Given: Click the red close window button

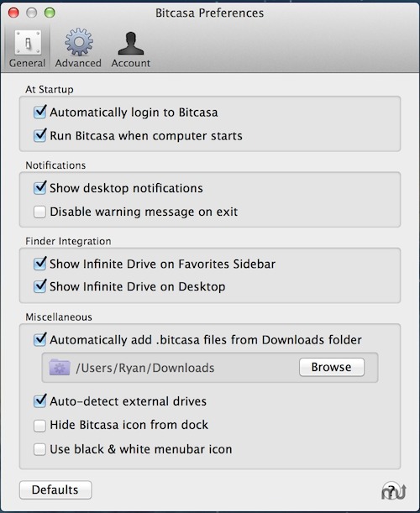Looking at the screenshot, I should pos(13,13).
